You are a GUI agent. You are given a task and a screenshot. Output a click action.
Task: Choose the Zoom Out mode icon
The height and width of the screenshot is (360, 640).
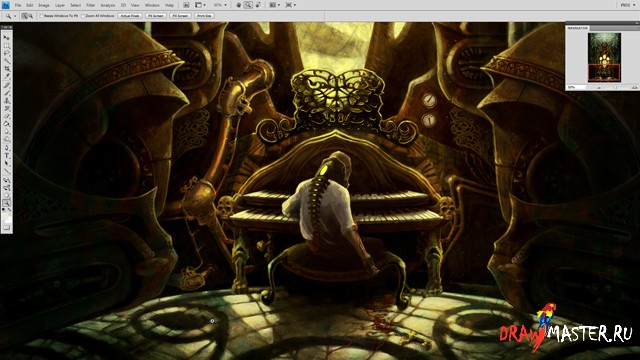tap(30, 16)
